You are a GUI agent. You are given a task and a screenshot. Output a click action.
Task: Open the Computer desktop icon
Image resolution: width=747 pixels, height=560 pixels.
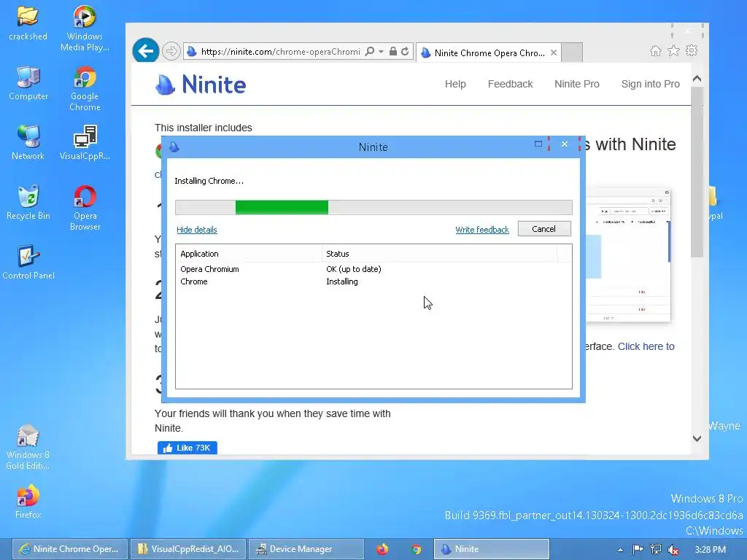[x=28, y=83]
